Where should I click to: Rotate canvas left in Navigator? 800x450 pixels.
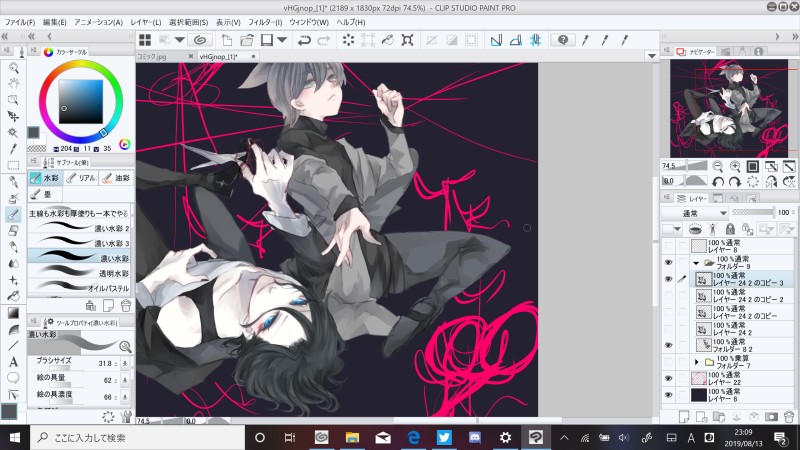pos(718,181)
